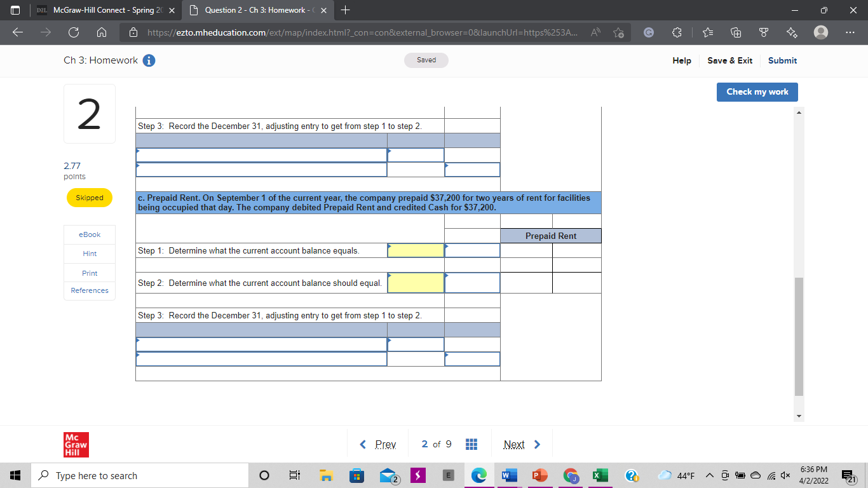Open the taskbar clock showing 6:36 PM
The height and width of the screenshot is (488, 868).
(813, 475)
